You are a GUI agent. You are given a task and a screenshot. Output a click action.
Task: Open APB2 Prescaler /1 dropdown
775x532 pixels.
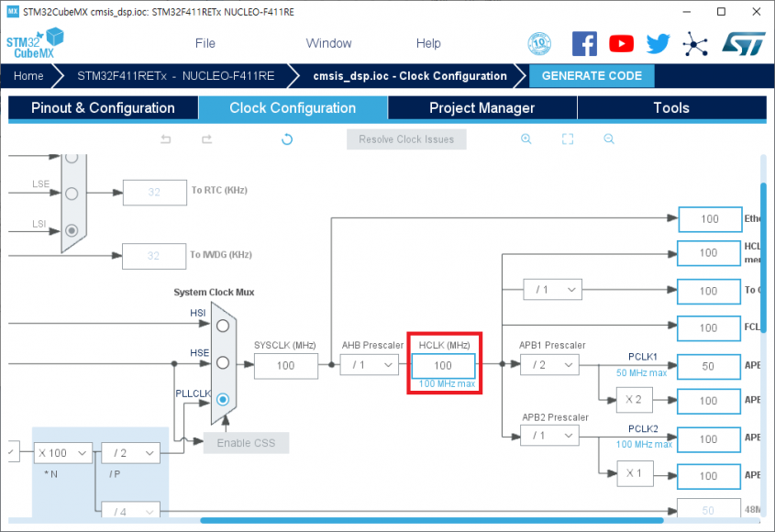[549, 436]
